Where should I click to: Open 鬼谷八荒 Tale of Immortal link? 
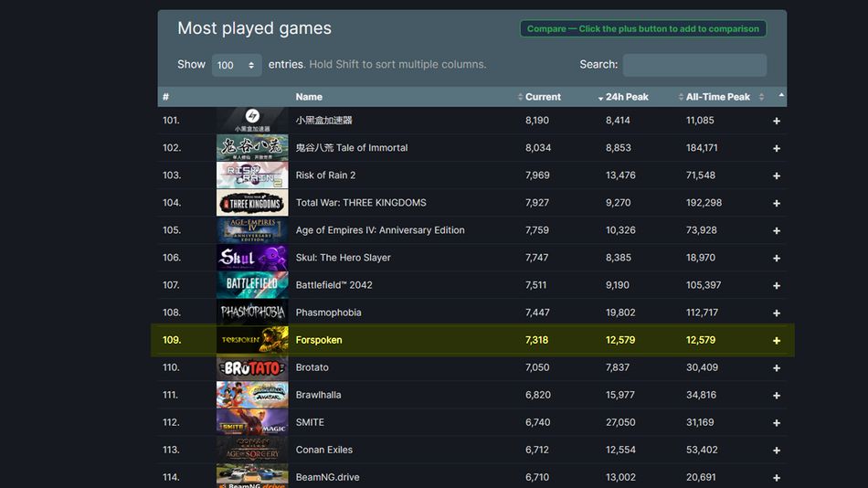[352, 148]
